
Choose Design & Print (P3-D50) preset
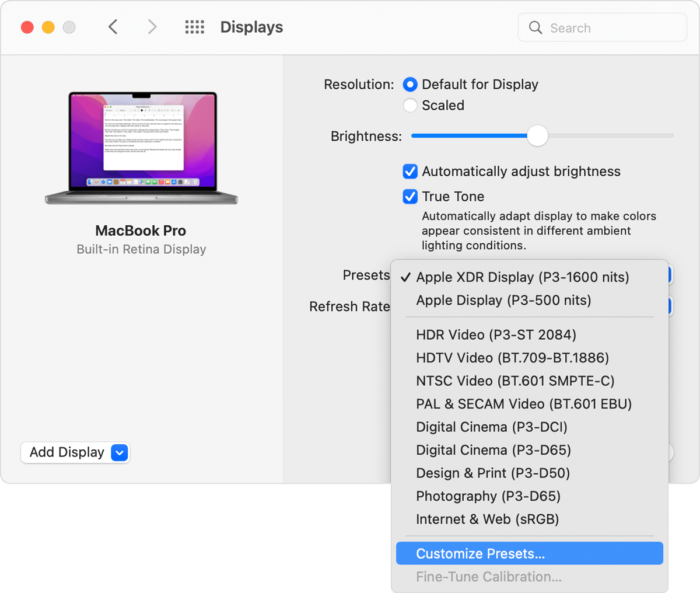[530, 473]
